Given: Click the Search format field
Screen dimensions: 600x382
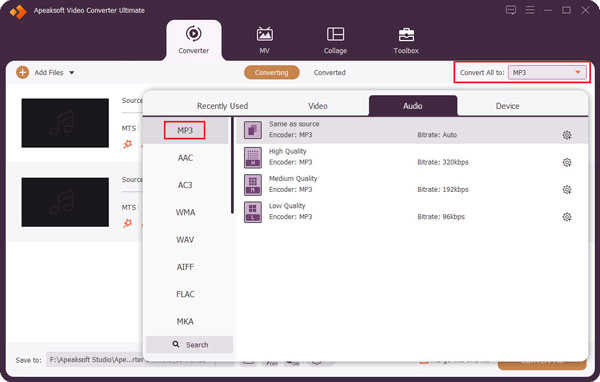Looking at the screenshot, I should (189, 344).
